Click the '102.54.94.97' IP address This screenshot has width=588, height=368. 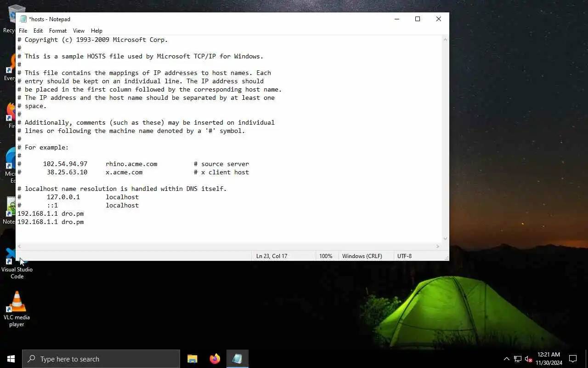[65, 164]
